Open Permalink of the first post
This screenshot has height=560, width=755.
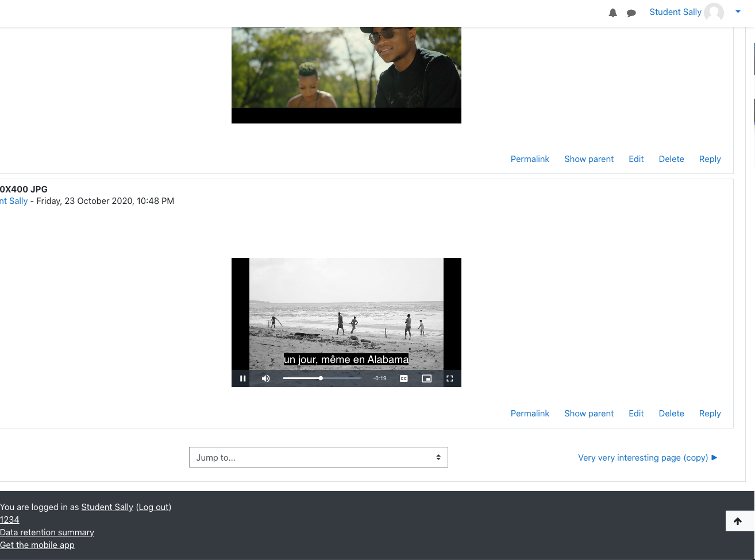[x=530, y=159]
